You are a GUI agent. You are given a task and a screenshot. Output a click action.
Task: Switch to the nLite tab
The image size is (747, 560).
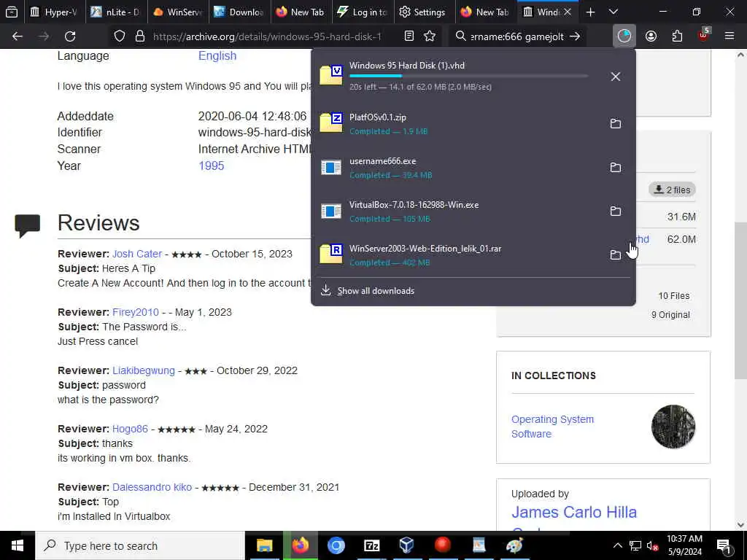[x=116, y=12]
